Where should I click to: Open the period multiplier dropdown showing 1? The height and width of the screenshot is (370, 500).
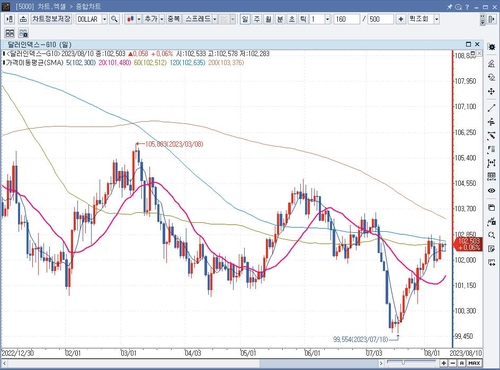327,19
